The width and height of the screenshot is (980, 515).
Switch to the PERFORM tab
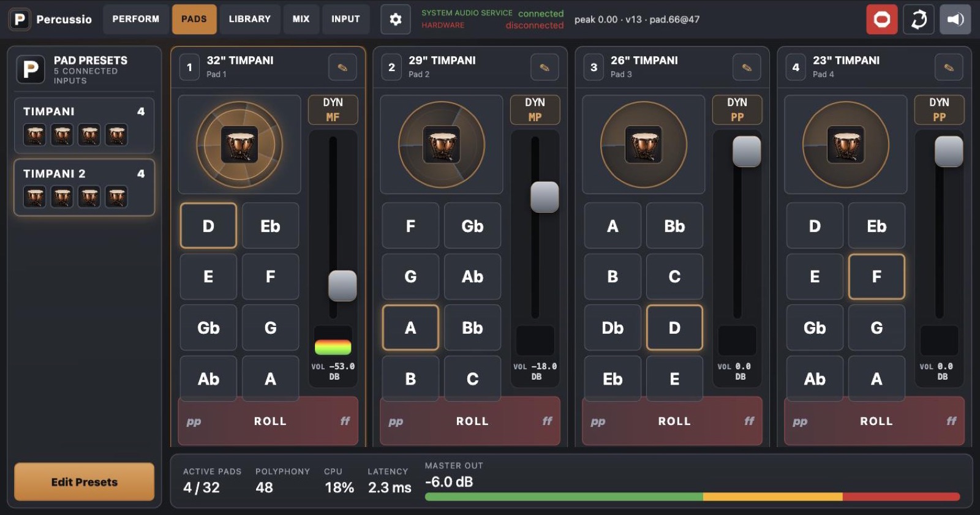click(x=135, y=19)
